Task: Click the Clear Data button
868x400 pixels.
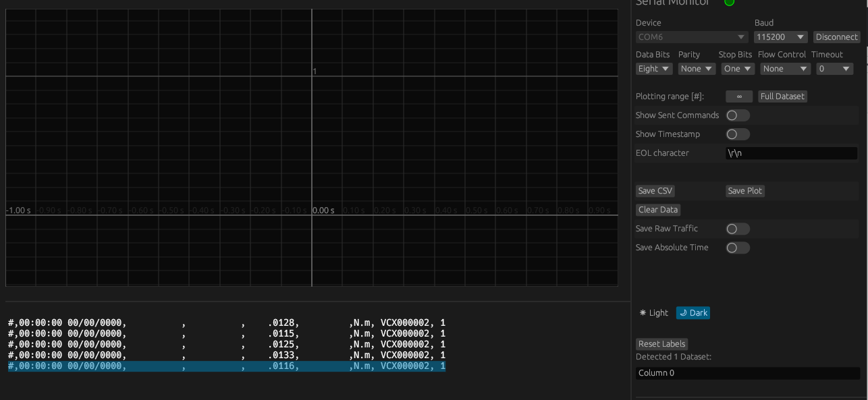Action: tap(658, 210)
